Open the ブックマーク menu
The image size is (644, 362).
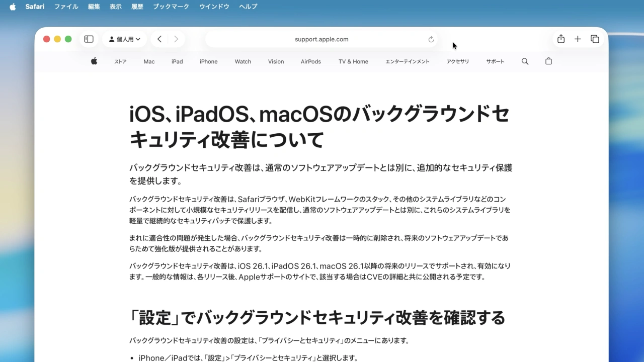tap(171, 7)
